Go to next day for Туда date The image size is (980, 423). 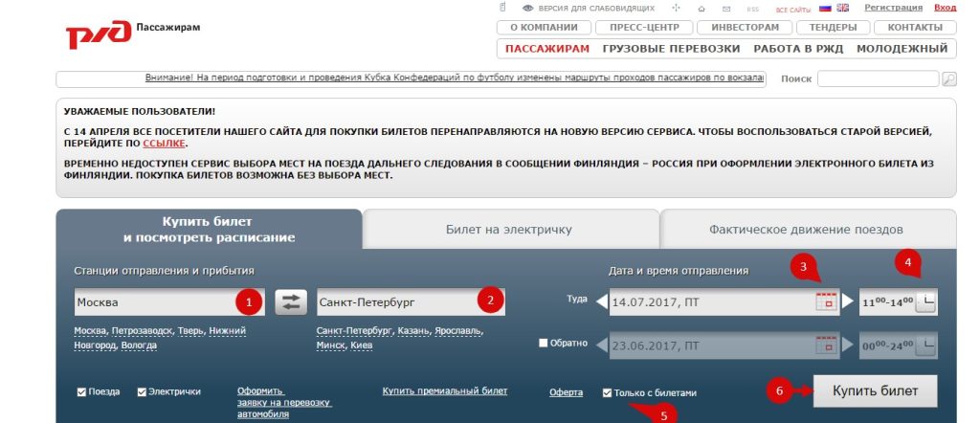848,301
